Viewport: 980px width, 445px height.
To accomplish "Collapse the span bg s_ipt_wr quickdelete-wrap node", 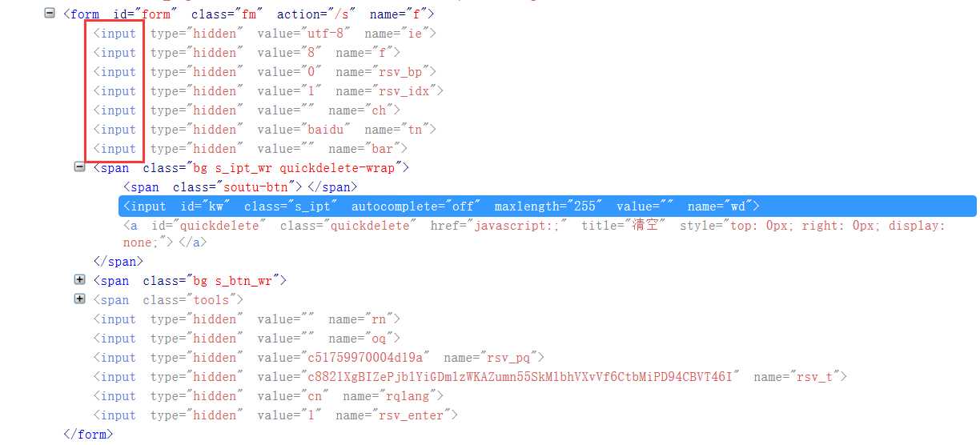I will click(79, 166).
